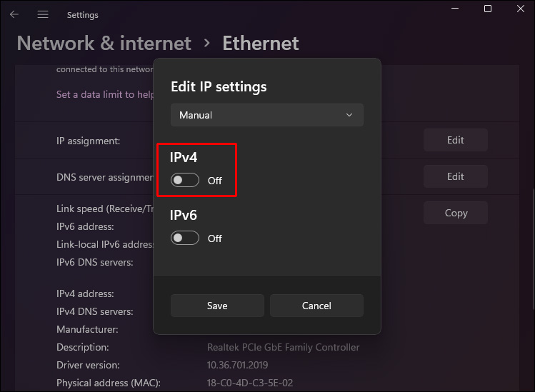Viewport: 535px width, 392px height.
Task: Open the hamburger navigation menu
Action: point(43,14)
